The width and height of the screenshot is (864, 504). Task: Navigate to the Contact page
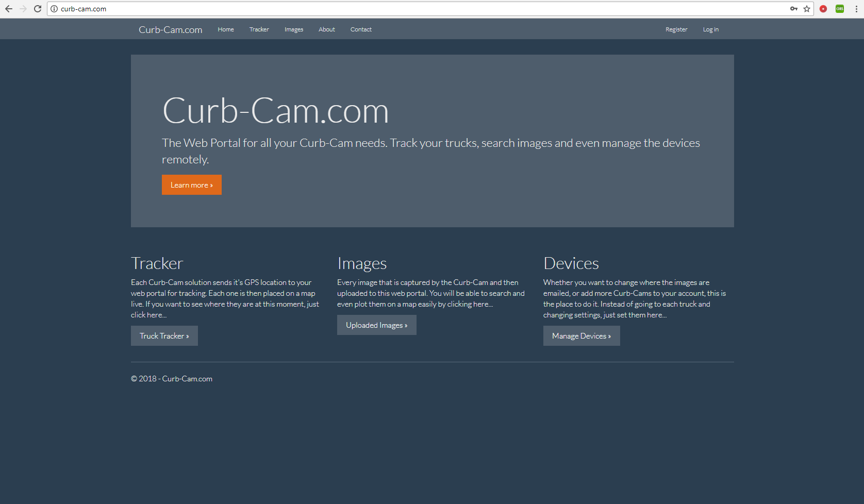click(361, 29)
